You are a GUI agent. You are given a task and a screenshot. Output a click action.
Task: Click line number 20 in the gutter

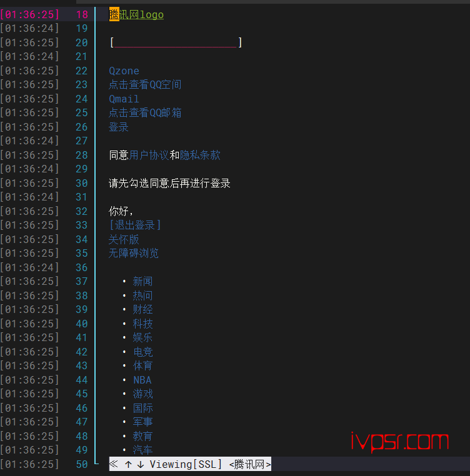pos(82,42)
